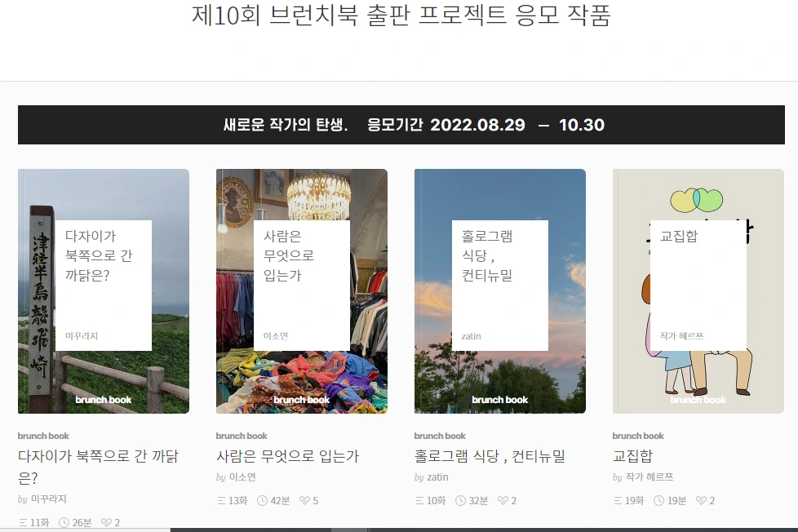Screen dimensions: 798x532
Task: Click the 사람은 무엇으로 입는가 title link
Action: (x=287, y=455)
